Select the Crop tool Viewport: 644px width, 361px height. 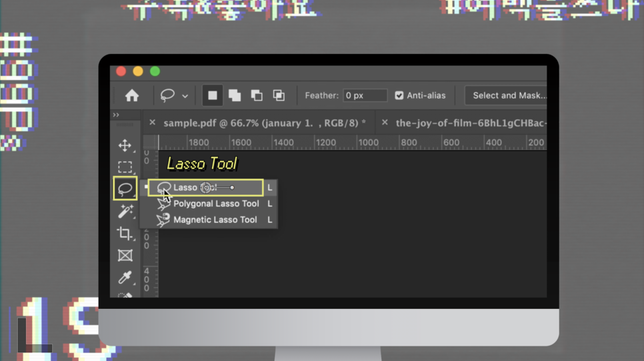coord(125,234)
